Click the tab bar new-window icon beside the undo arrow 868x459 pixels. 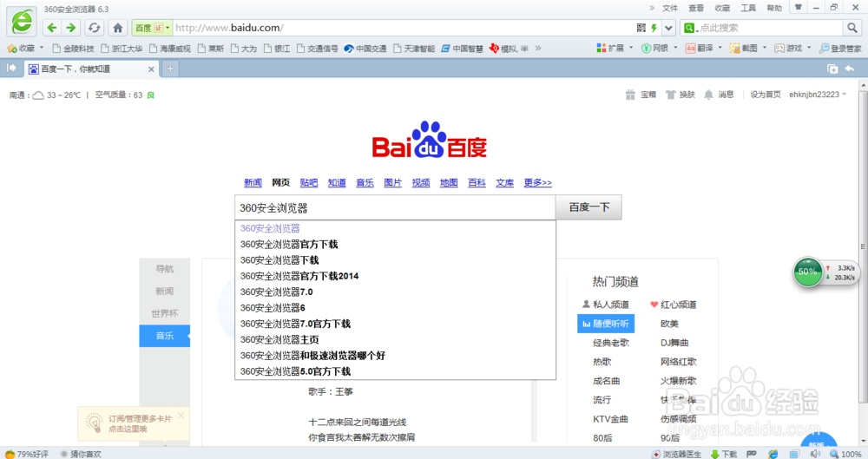click(x=832, y=69)
